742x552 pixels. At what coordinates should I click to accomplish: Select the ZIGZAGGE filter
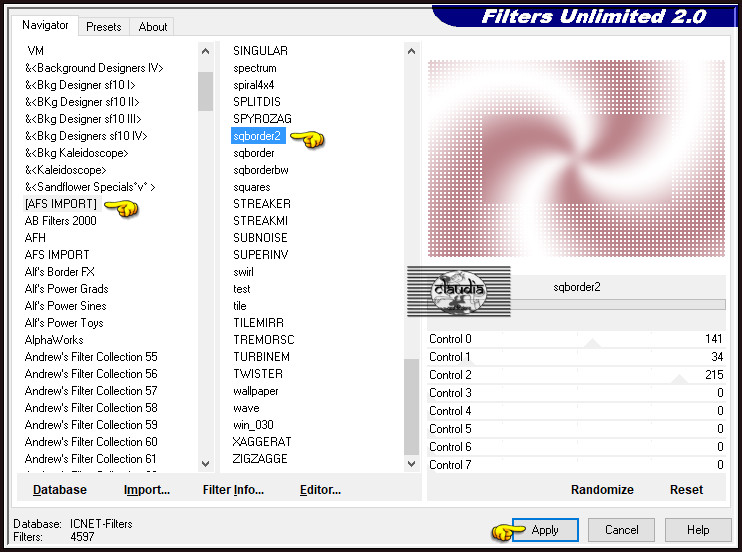coord(260,459)
